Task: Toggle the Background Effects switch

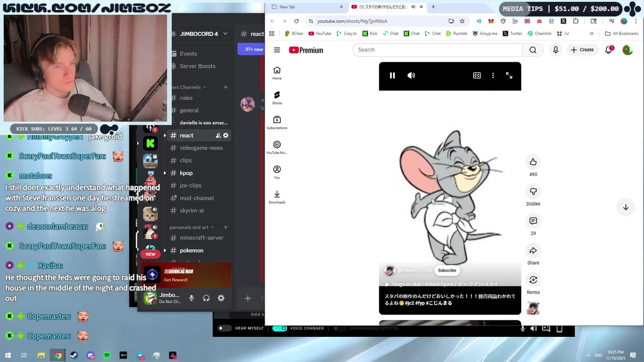Action: 340,328
